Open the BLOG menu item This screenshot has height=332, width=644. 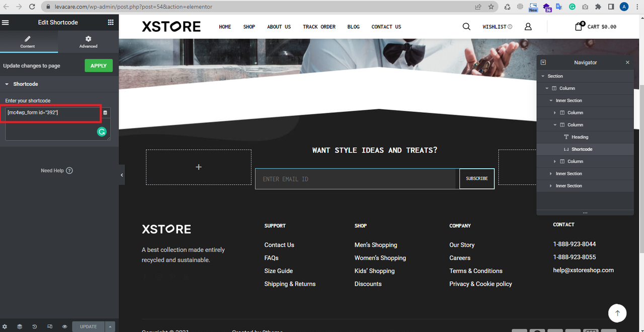tap(353, 27)
